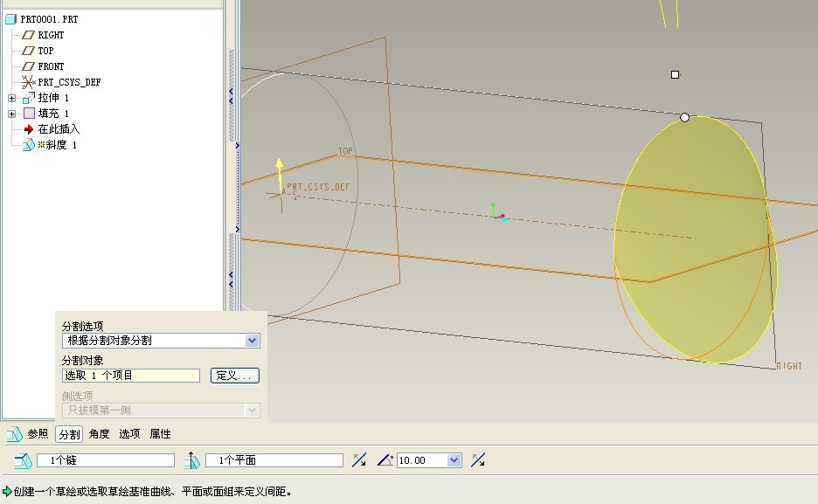Click the red 在此插入 insert arrow

(29, 128)
